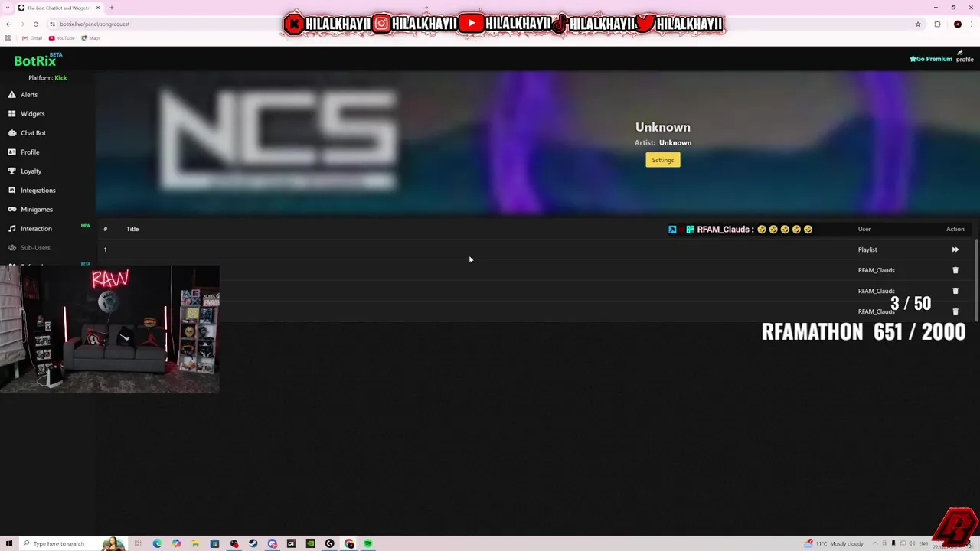Open File Explorer from the taskbar

(x=195, y=543)
